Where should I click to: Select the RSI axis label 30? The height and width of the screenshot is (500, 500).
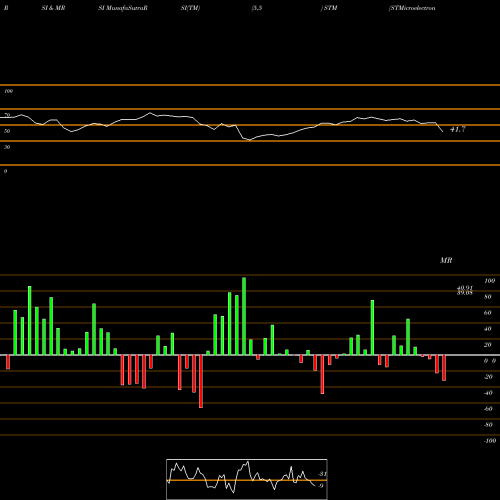7,147
